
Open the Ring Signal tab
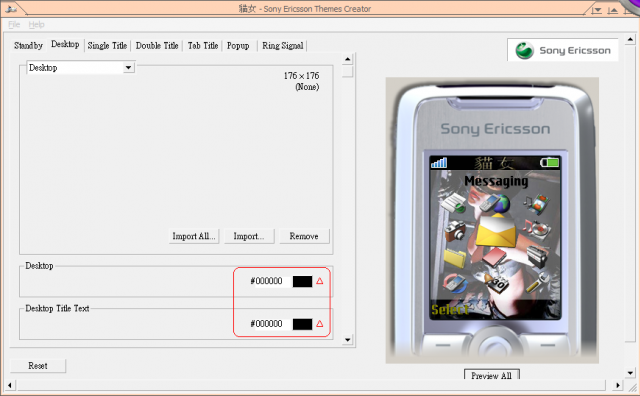pyautogui.click(x=282, y=45)
